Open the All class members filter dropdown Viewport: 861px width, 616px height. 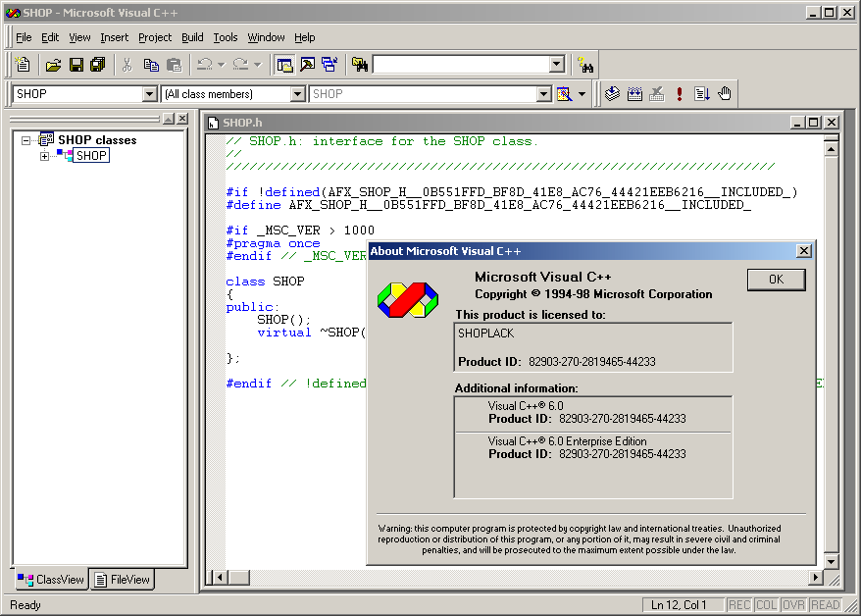297,94
